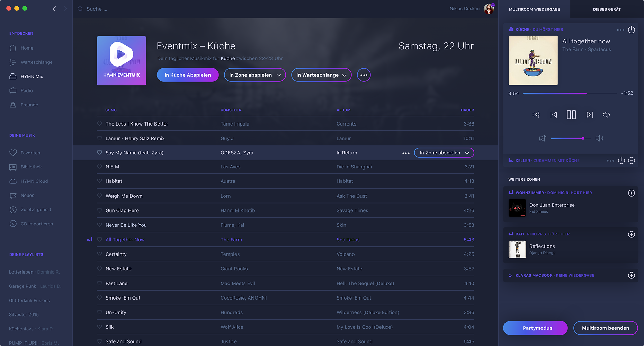Pause the current song
644x346 pixels.
point(571,115)
